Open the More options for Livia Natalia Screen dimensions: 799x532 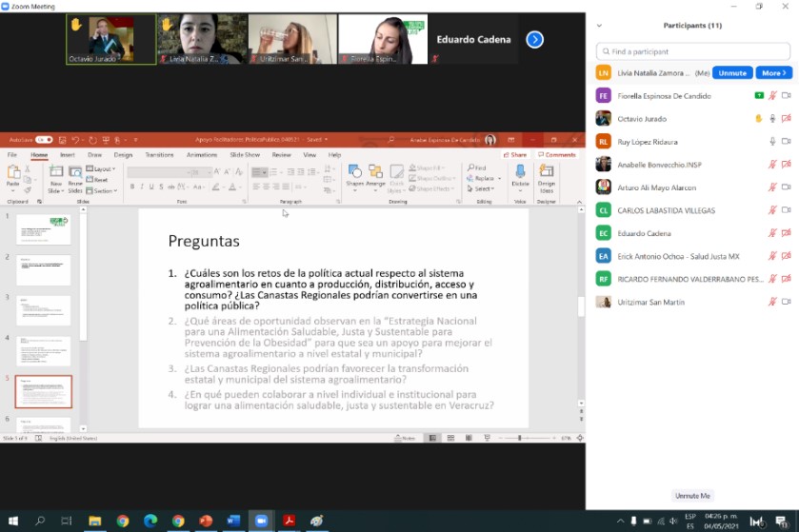point(774,72)
